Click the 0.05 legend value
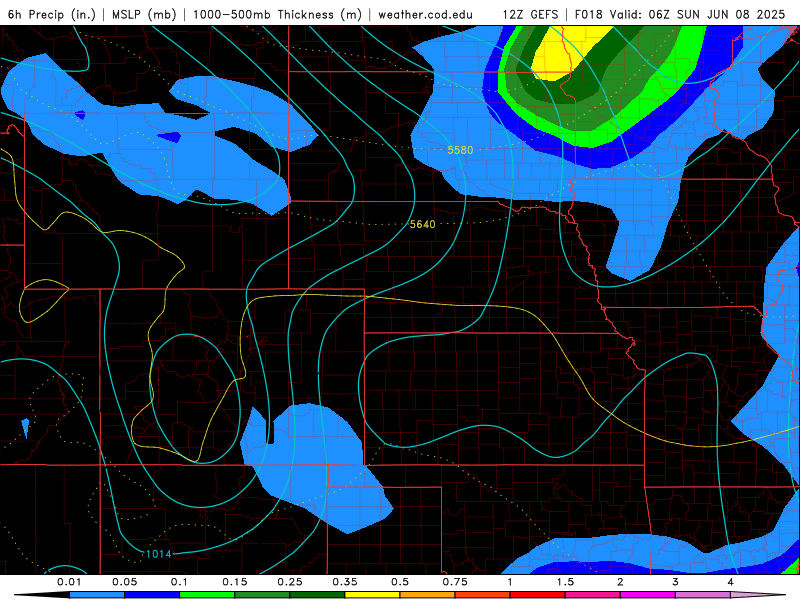 [x=124, y=582]
